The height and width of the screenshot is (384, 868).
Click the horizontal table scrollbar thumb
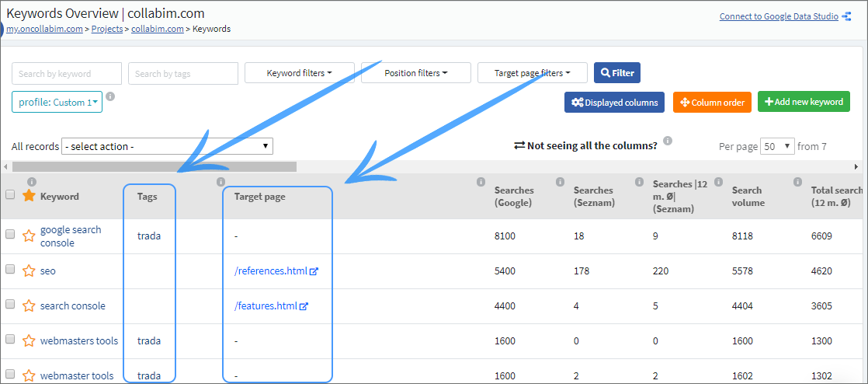155,166
